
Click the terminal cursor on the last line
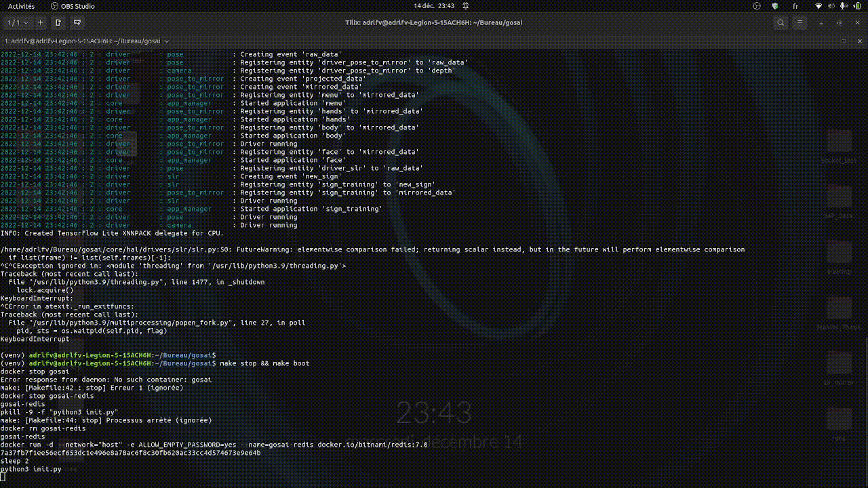pos(3,477)
